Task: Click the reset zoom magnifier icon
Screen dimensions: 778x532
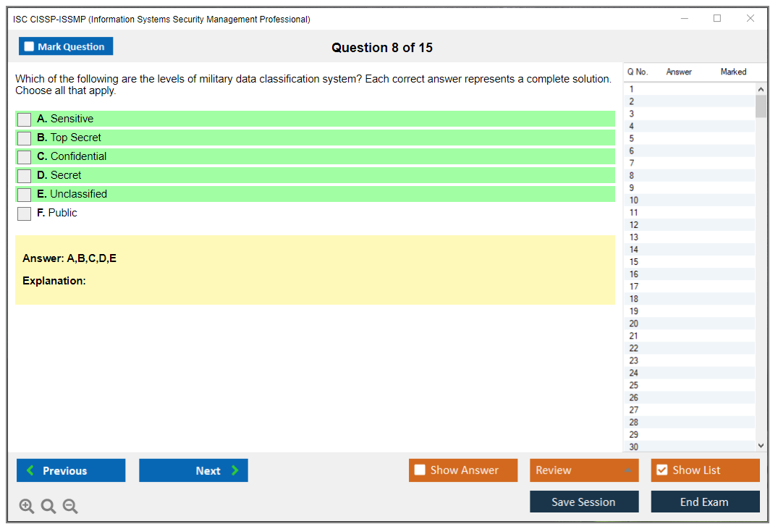Action: pyautogui.click(x=48, y=506)
